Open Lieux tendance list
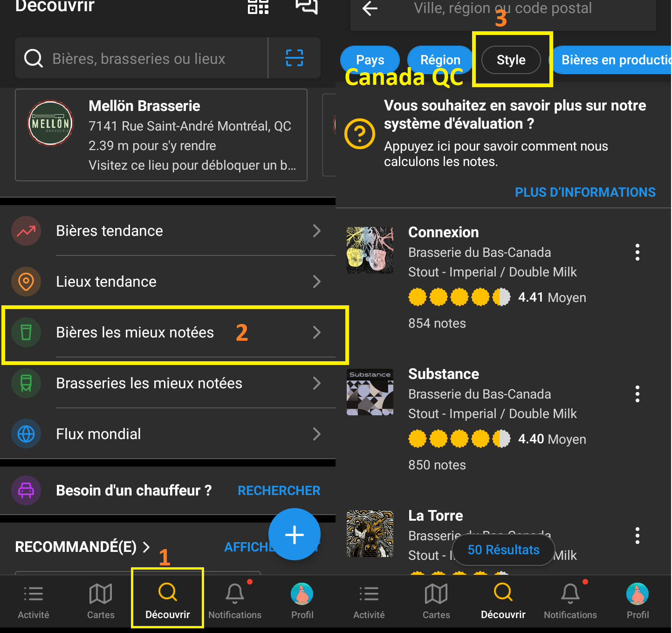 click(168, 282)
